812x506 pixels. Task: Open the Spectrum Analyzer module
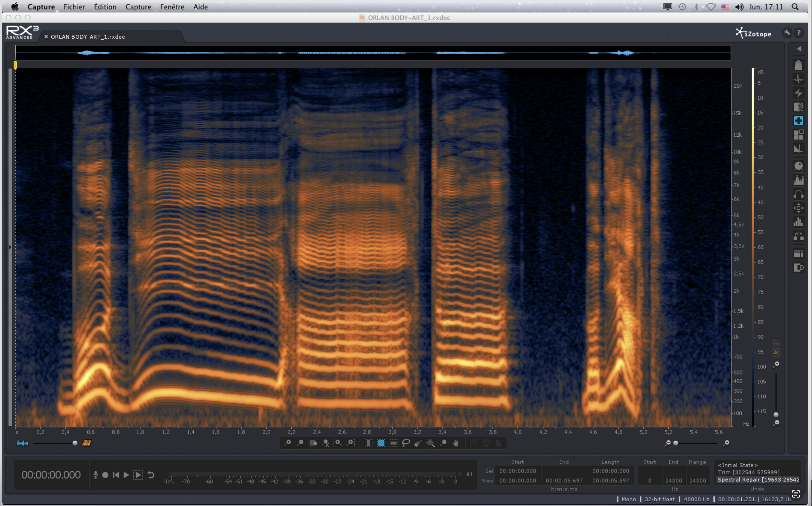click(x=798, y=222)
